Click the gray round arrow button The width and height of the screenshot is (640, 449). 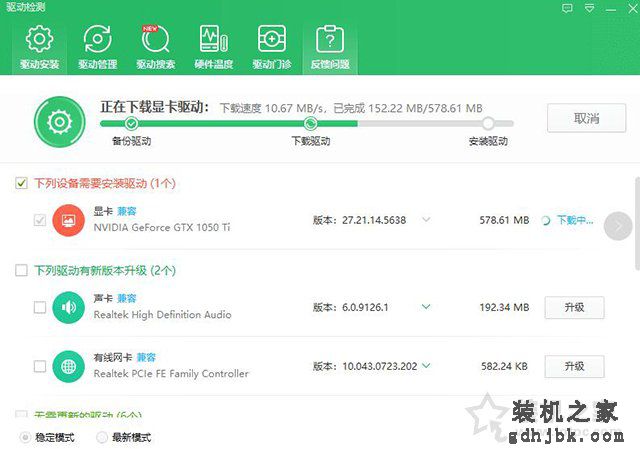click(x=618, y=226)
